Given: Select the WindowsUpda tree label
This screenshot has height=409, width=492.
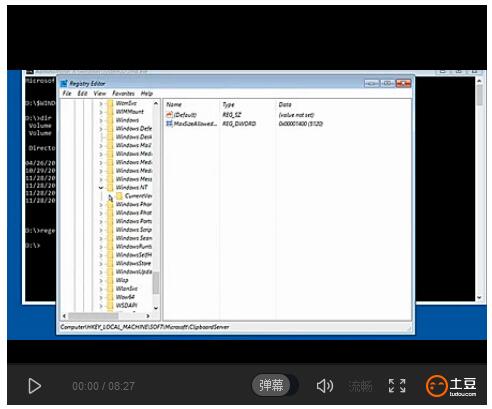Looking at the screenshot, I should point(134,272).
